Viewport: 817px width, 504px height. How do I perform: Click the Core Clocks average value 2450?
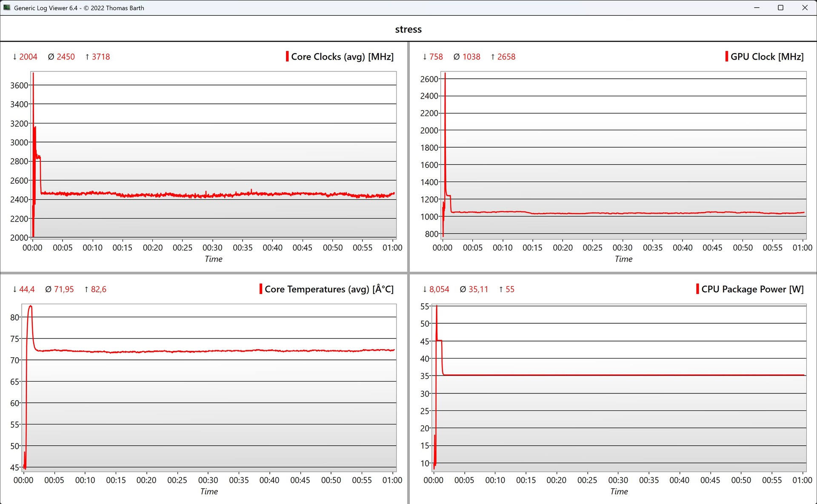(66, 57)
